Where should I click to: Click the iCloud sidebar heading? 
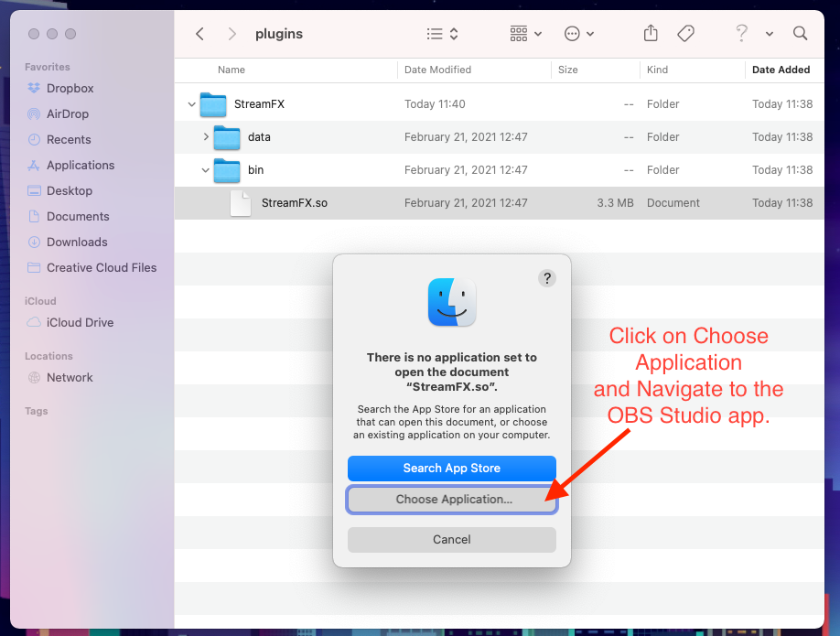point(40,301)
